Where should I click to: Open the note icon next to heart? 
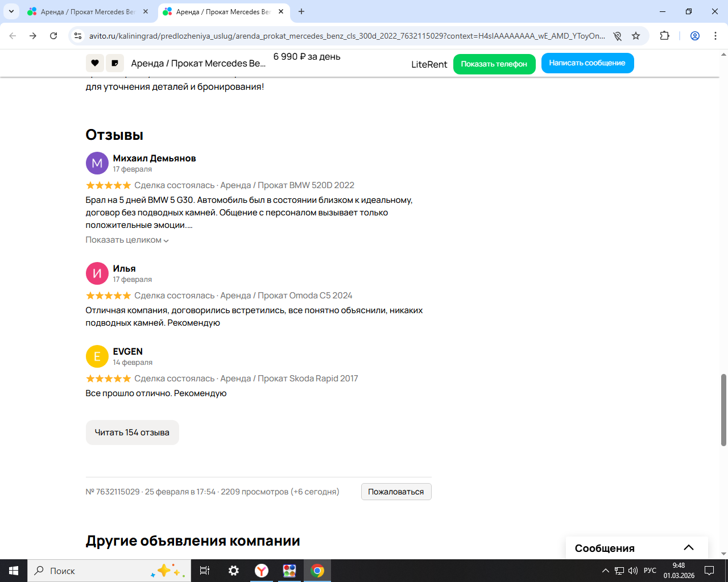pyautogui.click(x=115, y=63)
